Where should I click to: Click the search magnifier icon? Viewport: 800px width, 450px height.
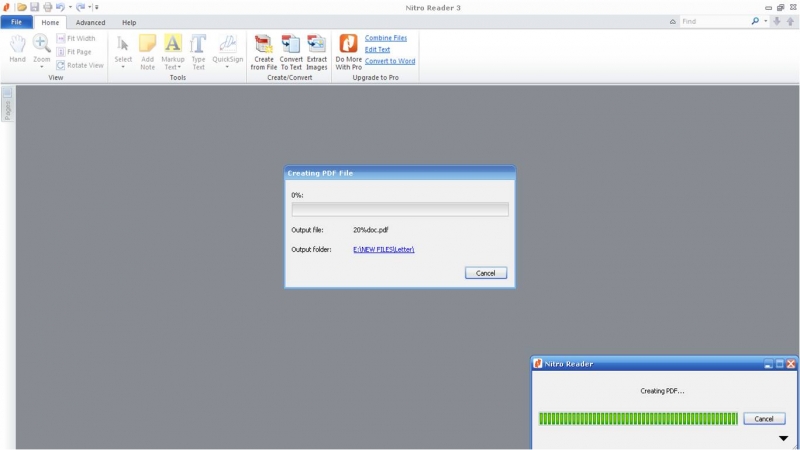pyautogui.click(x=755, y=21)
